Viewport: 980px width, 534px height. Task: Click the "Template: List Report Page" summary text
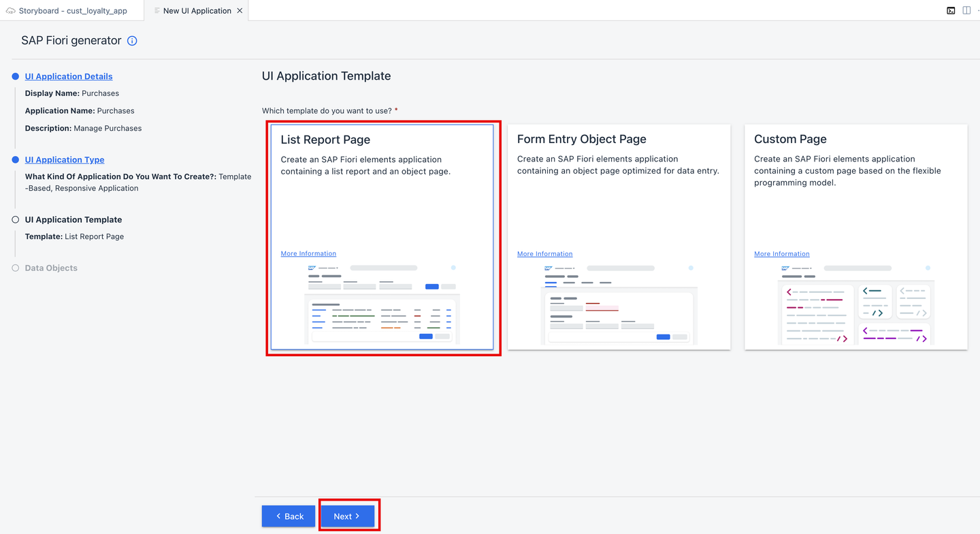coord(75,236)
